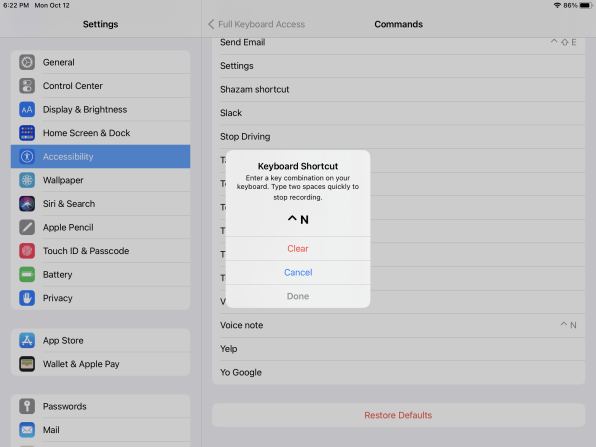This screenshot has height=447, width=596.
Task: Tap the Send Email ⌃⇧E shortcut label
Action: [x=563, y=42]
